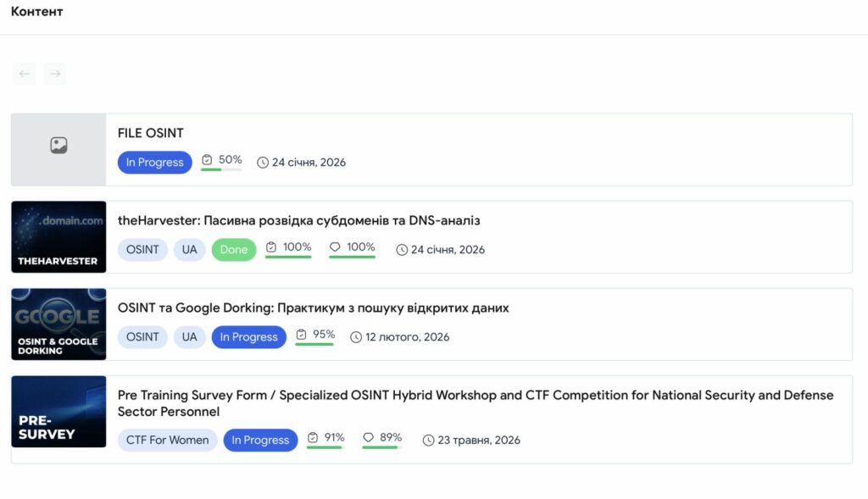Image resolution: width=868 pixels, height=499 pixels.
Task: Click the clock icon beside 23 травня, 2026
Action: (x=429, y=441)
